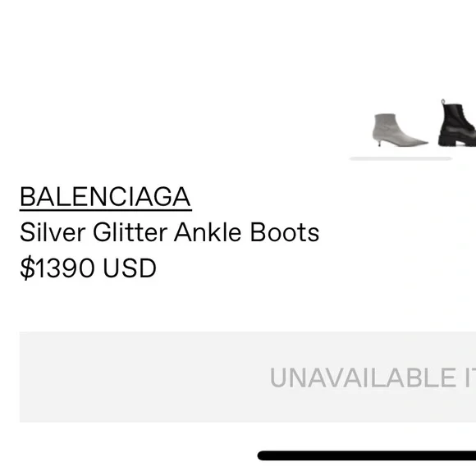Select the silver glitter boot thumbnail

pos(400,130)
